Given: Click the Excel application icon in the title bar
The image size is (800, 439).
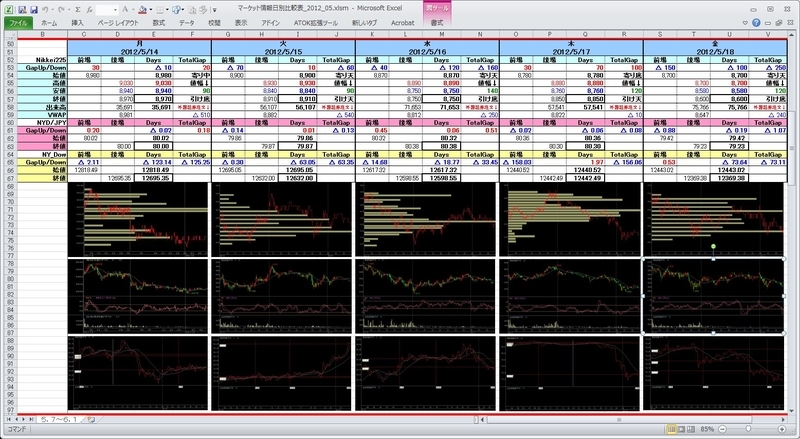Looking at the screenshot, I should (x=9, y=9).
